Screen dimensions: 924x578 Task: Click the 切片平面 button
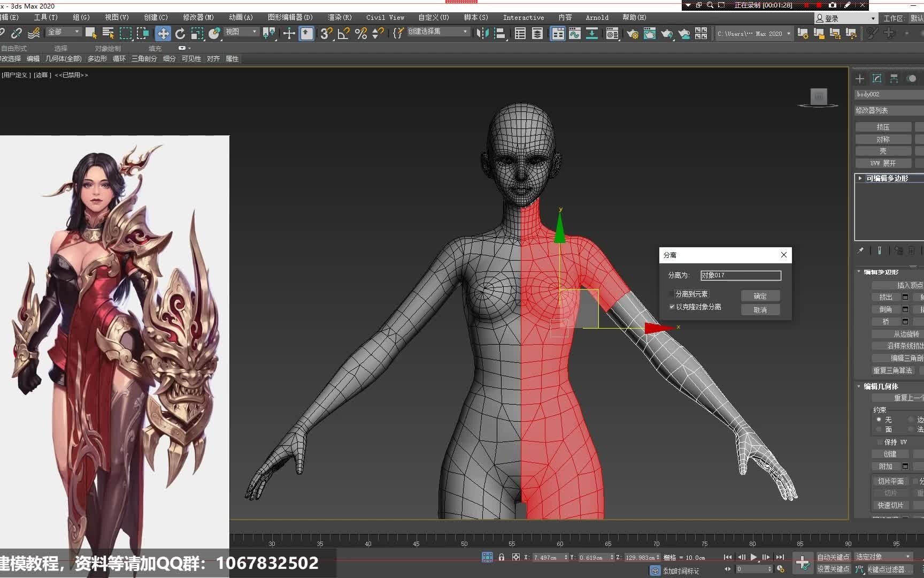890,481
